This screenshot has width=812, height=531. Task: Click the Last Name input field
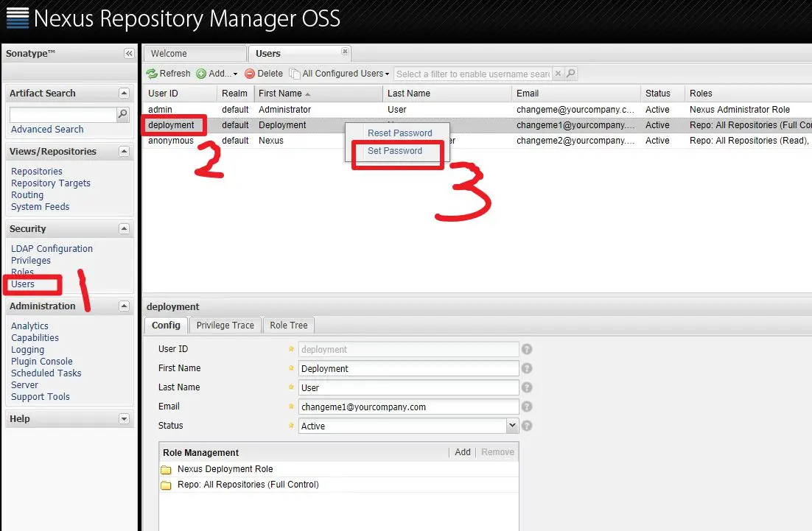pyautogui.click(x=409, y=387)
